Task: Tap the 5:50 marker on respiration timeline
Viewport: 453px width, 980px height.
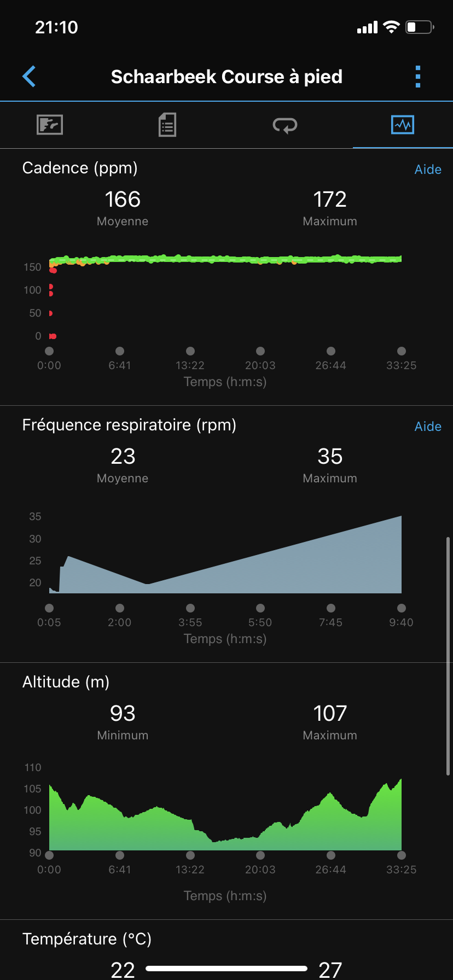Action: tap(260, 608)
